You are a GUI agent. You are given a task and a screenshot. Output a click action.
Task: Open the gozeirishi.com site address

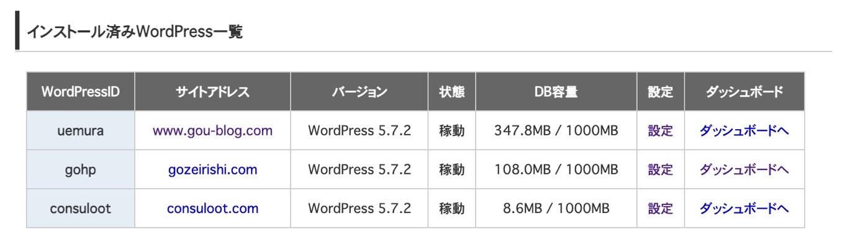[212, 169]
